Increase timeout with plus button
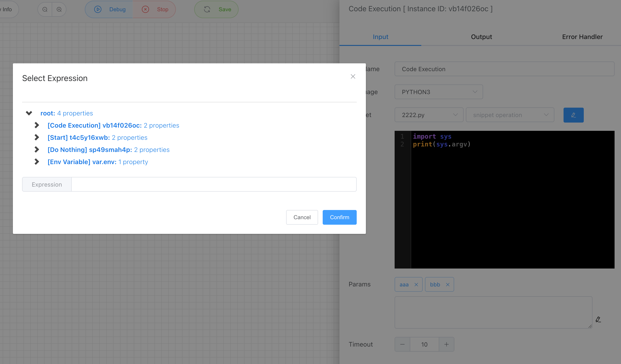Viewport: 621px width, 364px height. [x=446, y=344]
